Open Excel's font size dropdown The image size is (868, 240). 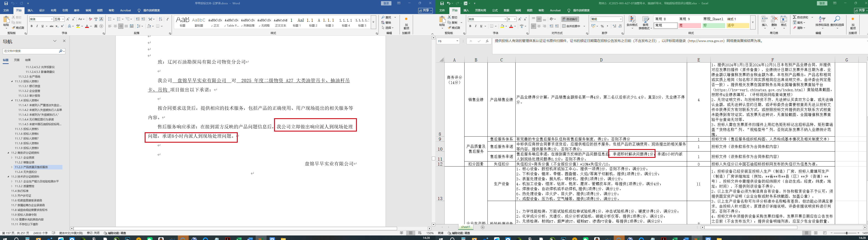coord(515,19)
